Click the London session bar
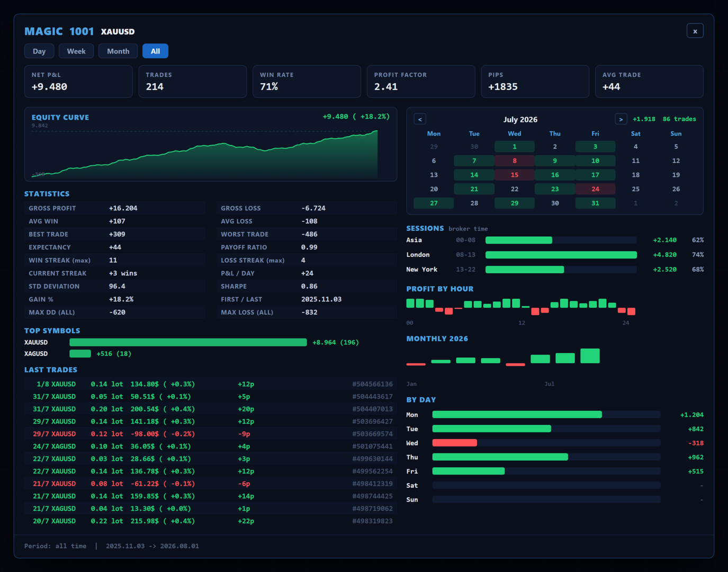 coord(561,255)
